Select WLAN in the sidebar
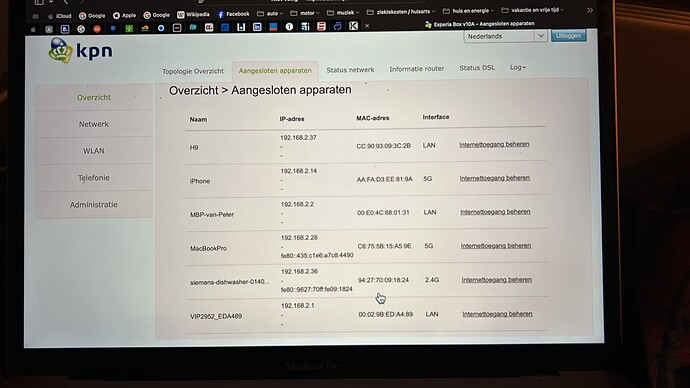 (94, 151)
